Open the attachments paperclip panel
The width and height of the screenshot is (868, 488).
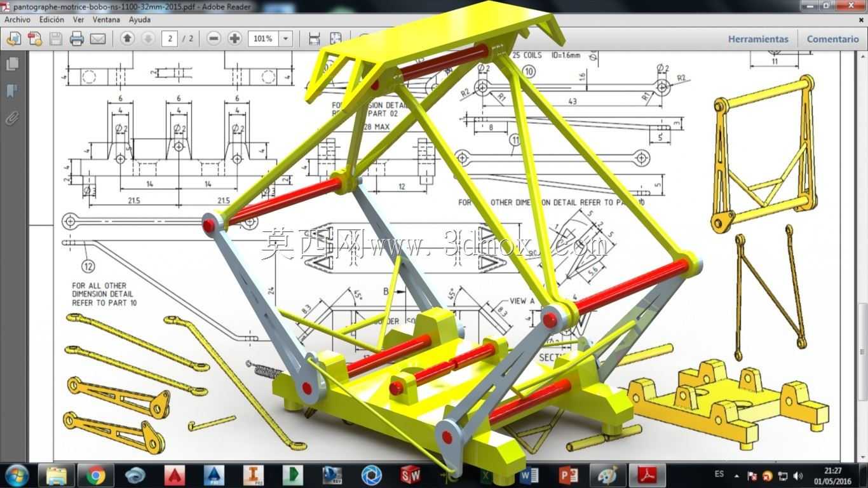point(12,118)
